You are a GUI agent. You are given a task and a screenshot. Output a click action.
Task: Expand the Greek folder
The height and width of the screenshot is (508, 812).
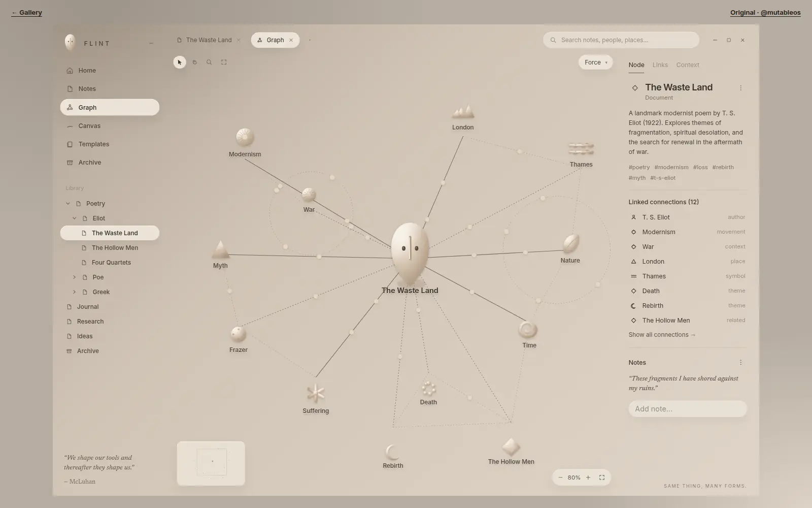click(75, 292)
